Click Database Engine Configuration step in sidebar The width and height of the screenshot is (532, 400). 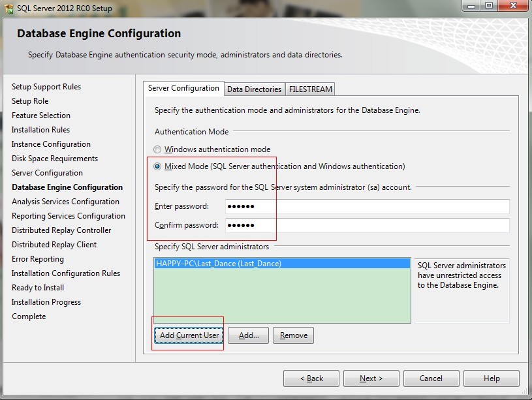point(67,187)
